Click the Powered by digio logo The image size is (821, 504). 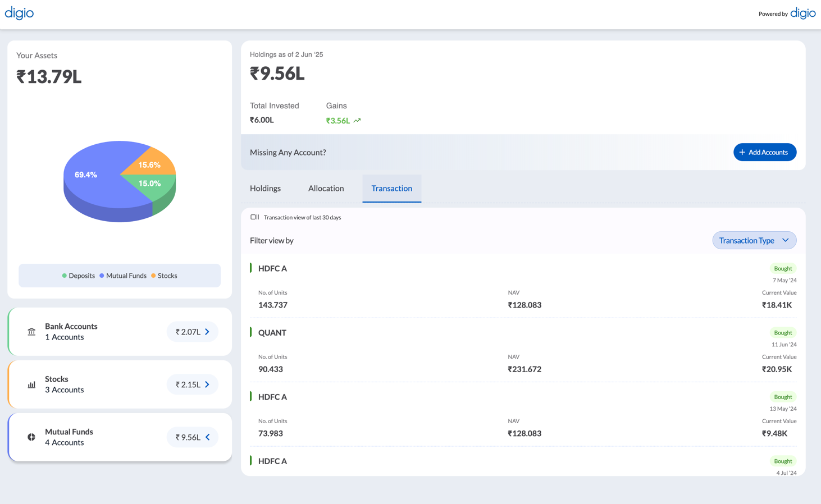(x=787, y=13)
